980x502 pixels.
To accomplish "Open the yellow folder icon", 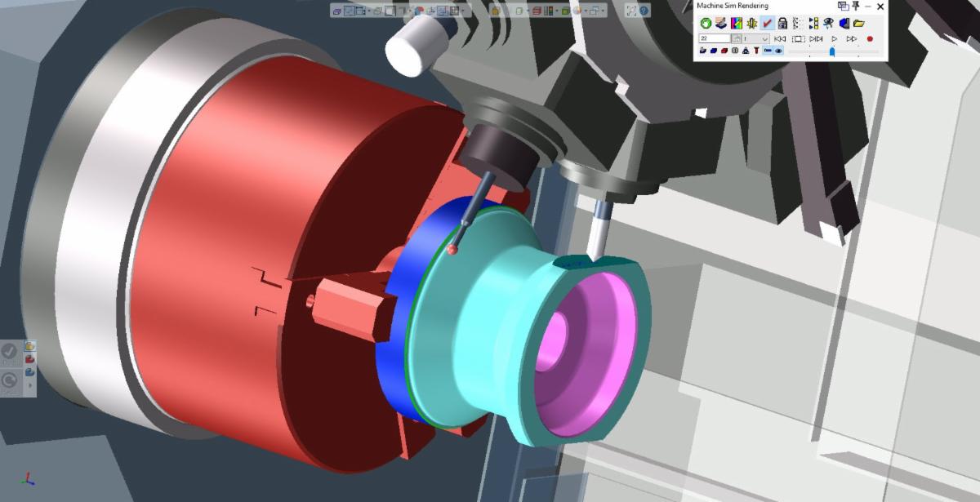I will 859,23.
